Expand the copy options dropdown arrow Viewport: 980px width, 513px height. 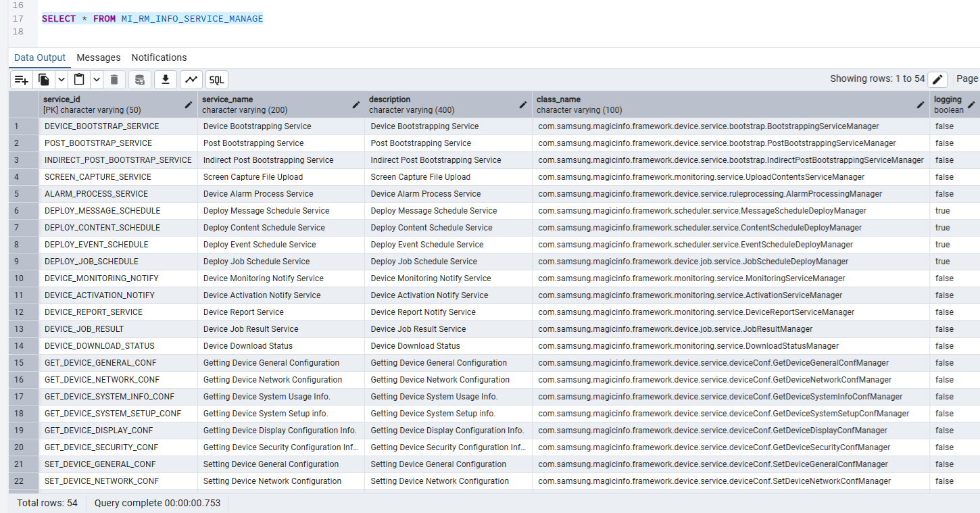pos(62,80)
